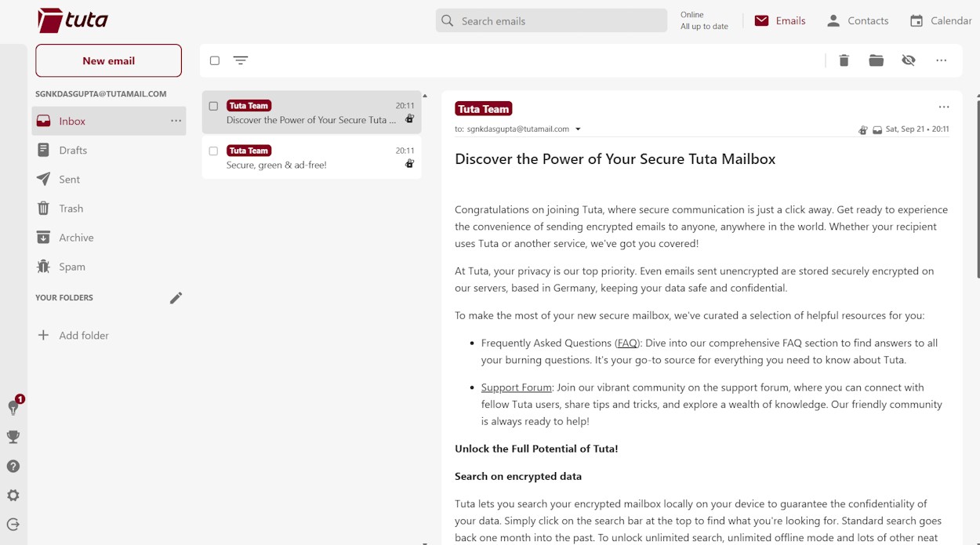Open the Inbox folder
Image resolution: width=980 pixels, height=545 pixels.
click(109, 121)
